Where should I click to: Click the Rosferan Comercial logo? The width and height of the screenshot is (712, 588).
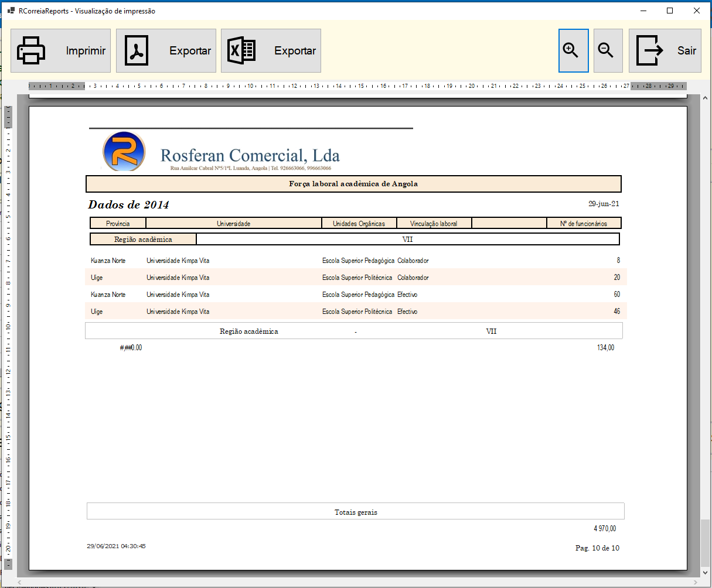coord(124,151)
